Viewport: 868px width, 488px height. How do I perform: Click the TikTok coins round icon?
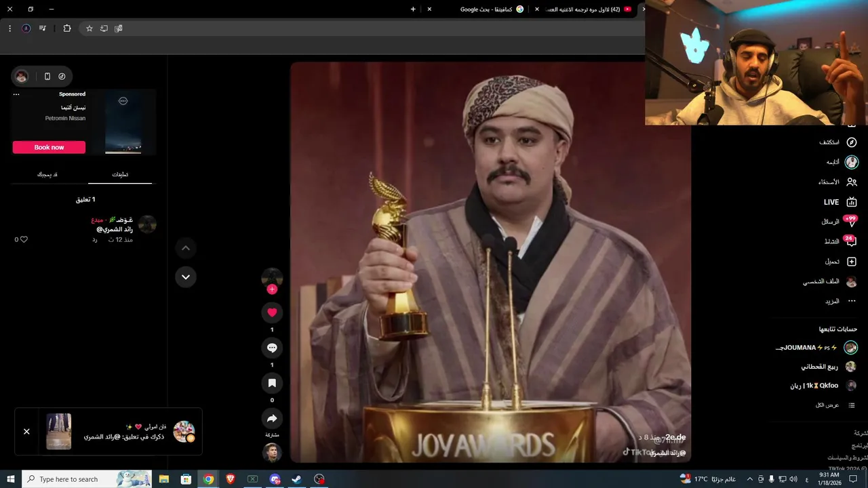point(62,77)
